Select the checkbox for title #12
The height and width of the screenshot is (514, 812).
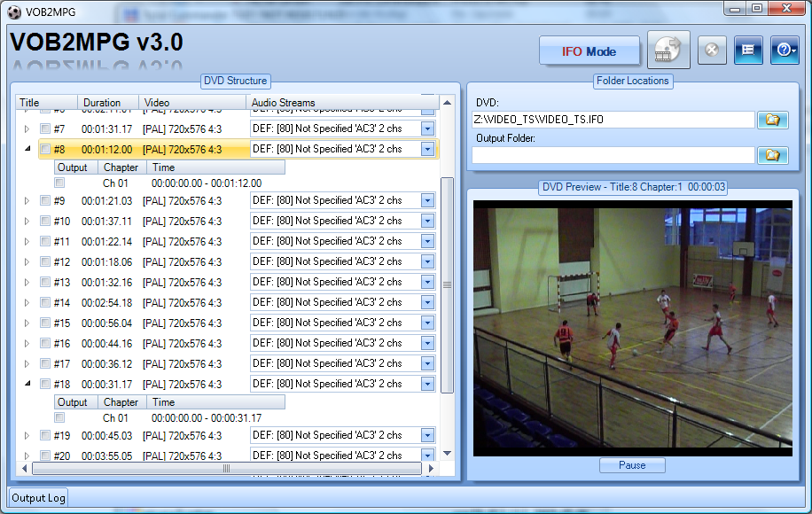pyautogui.click(x=45, y=262)
